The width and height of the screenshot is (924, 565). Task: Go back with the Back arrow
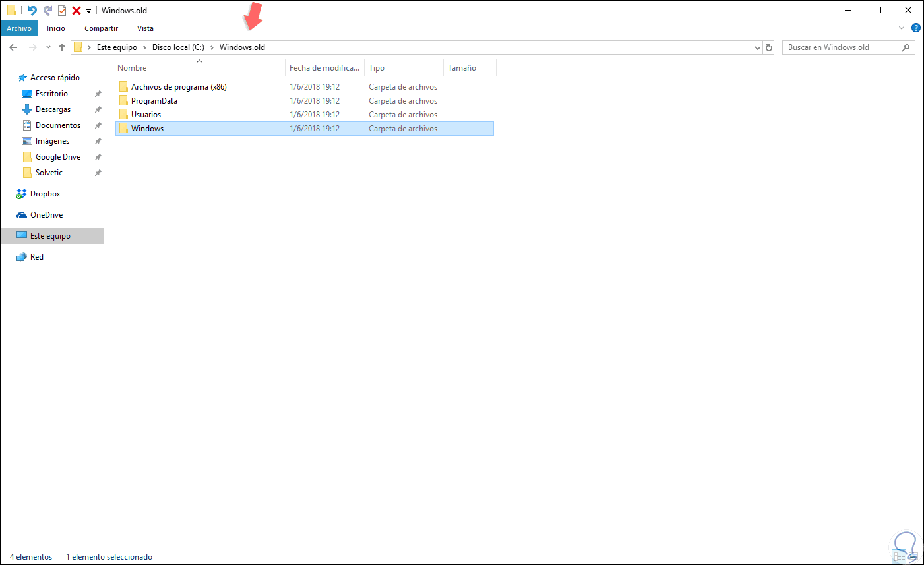[x=13, y=47]
